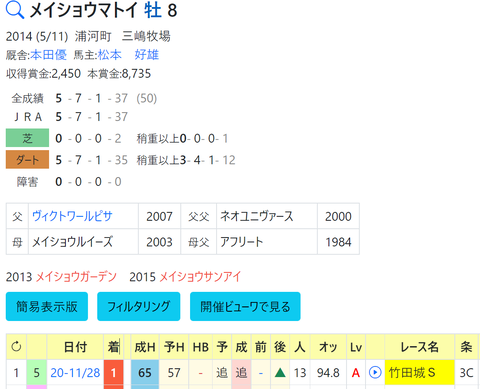Click the grandsire name ネオユニヴァース
The height and width of the screenshot is (389, 480).
coord(257,216)
